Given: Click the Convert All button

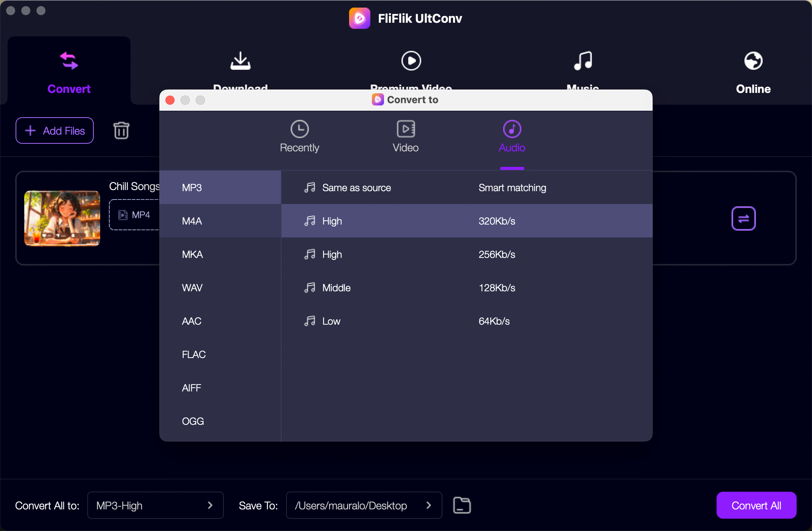Looking at the screenshot, I should [x=756, y=505].
